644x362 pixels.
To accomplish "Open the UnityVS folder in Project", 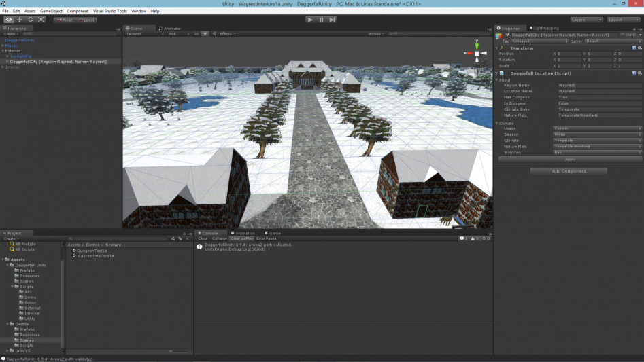I will pyautogui.click(x=22, y=351).
